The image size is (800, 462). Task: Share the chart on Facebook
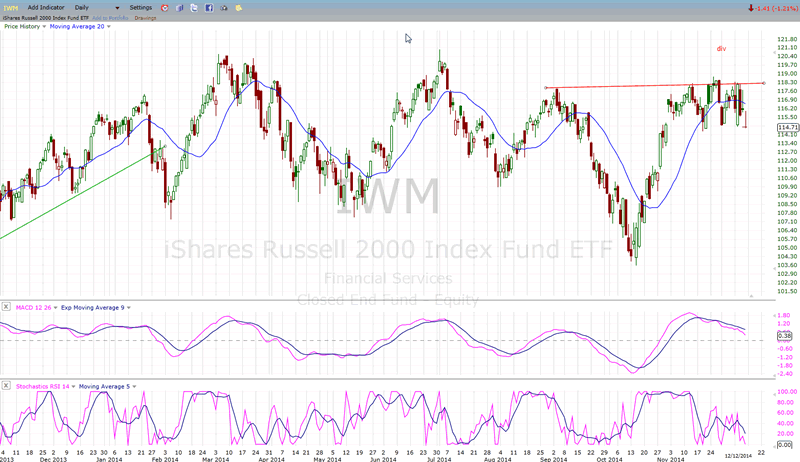pyautogui.click(x=209, y=8)
